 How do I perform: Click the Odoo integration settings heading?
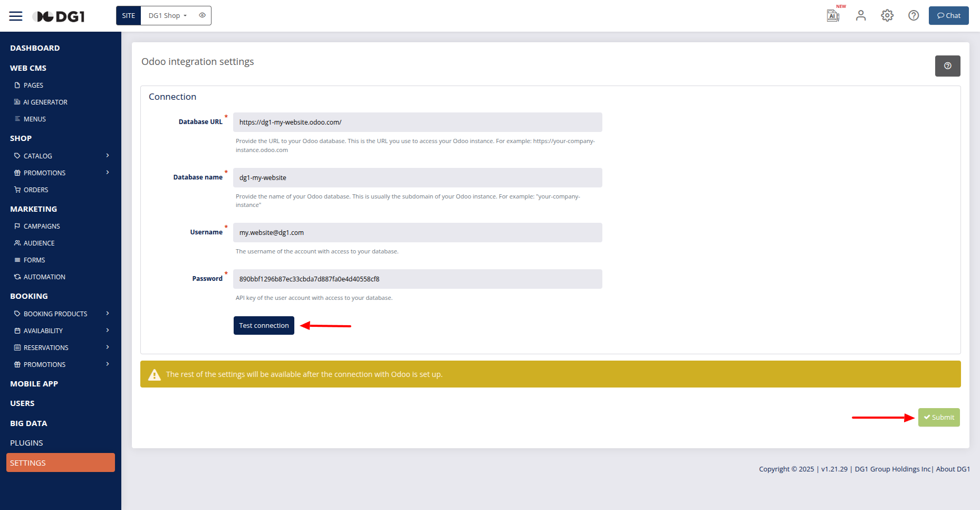[197, 62]
